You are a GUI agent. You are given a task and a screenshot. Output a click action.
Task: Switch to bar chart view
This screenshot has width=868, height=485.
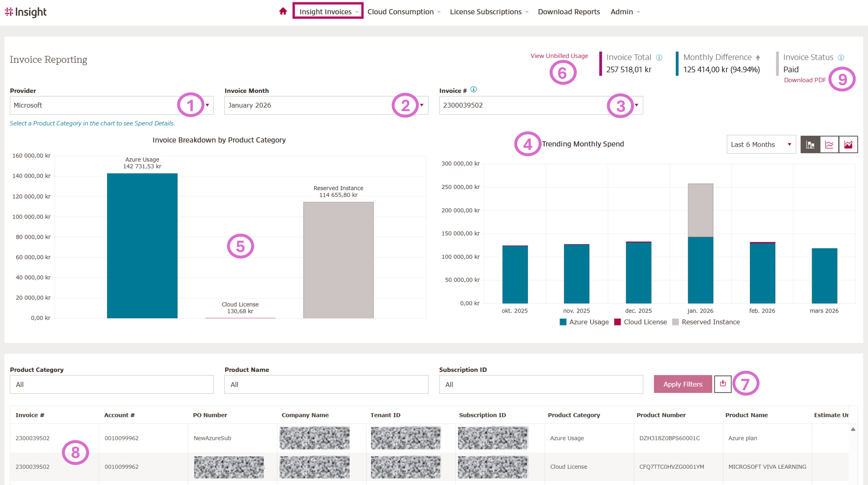[x=810, y=144]
